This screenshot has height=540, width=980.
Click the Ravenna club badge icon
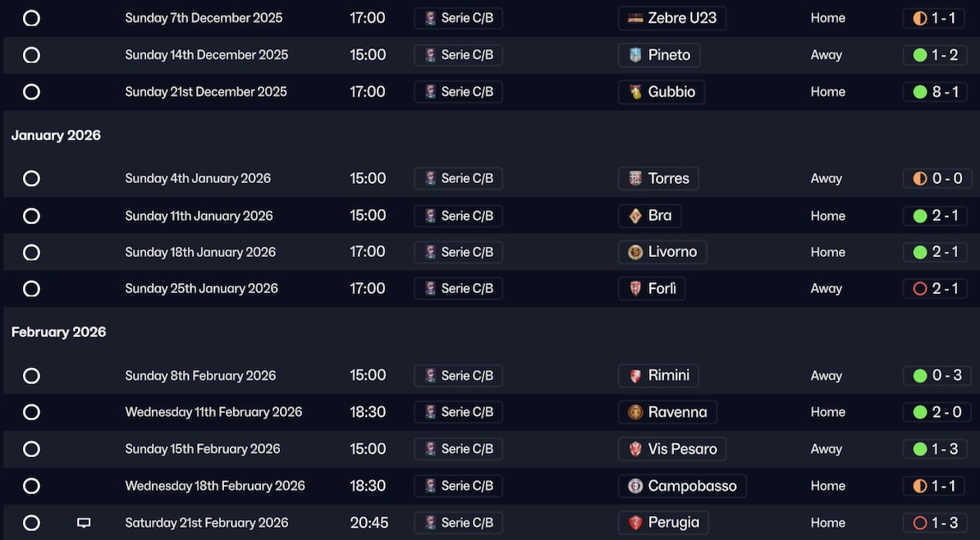pos(635,412)
